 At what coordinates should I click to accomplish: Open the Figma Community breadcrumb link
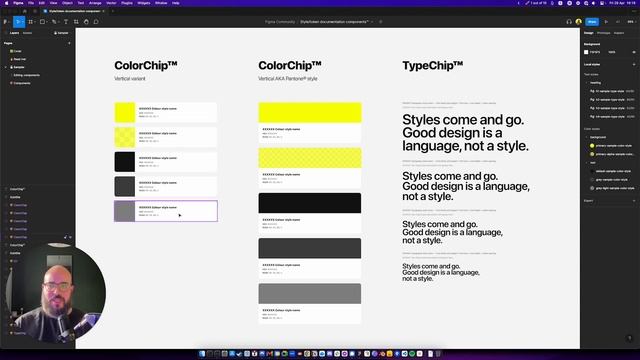coord(280,22)
